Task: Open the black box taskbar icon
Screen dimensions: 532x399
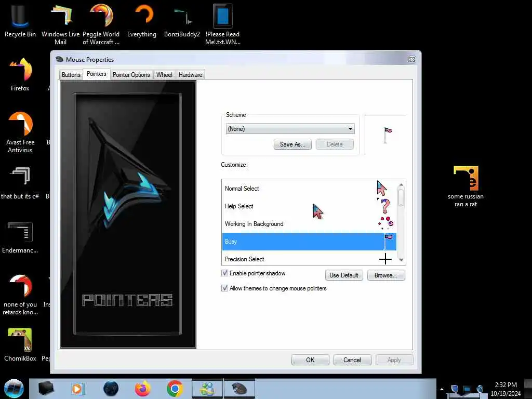Action: tap(46, 389)
